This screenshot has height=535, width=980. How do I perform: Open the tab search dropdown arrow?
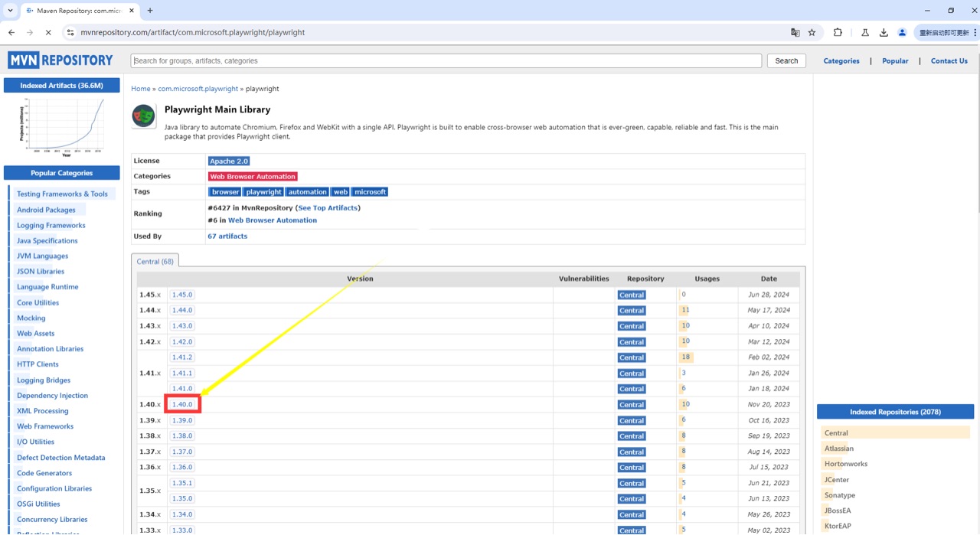pyautogui.click(x=10, y=11)
